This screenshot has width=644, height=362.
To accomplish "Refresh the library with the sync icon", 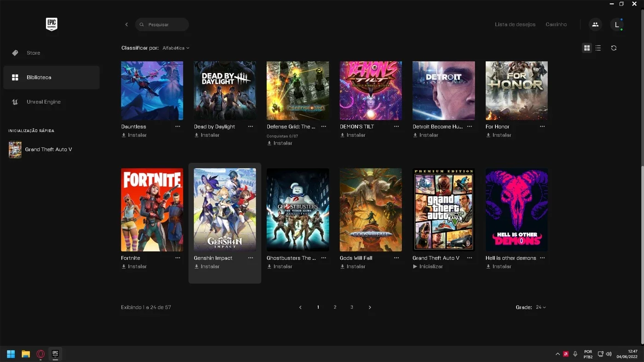I will pyautogui.click(x=614, y=48).
